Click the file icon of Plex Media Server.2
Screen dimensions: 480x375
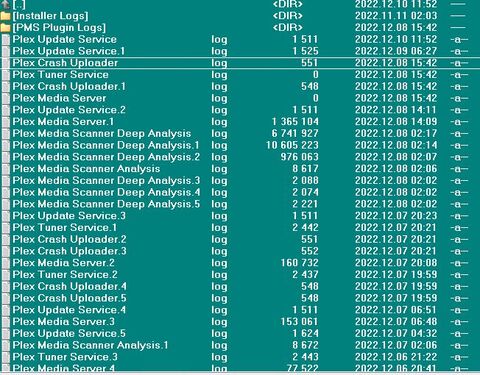point(6,263)
